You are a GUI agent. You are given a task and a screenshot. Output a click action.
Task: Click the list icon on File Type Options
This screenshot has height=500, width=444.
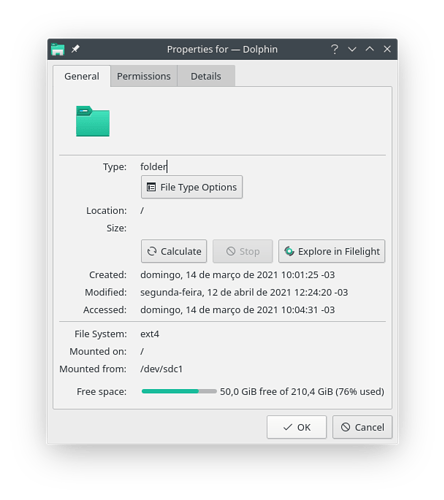pos(151,187)
